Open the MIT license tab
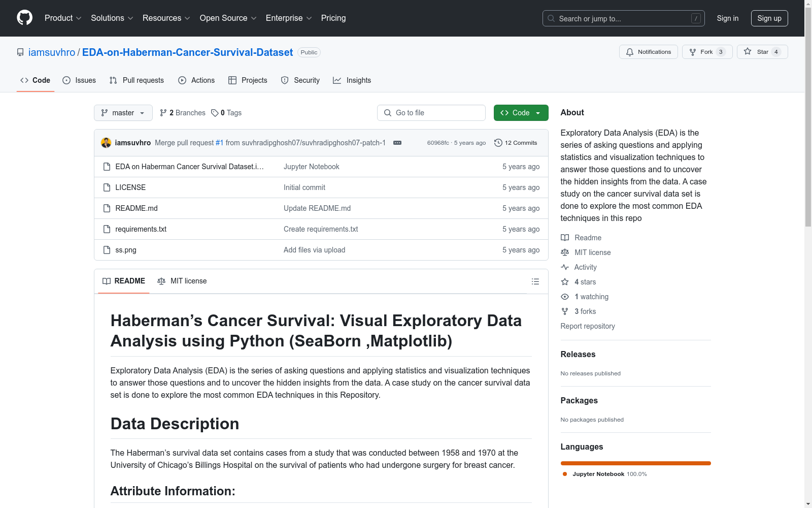Viewport: 812px width, 508px height. tap(182, 281)
